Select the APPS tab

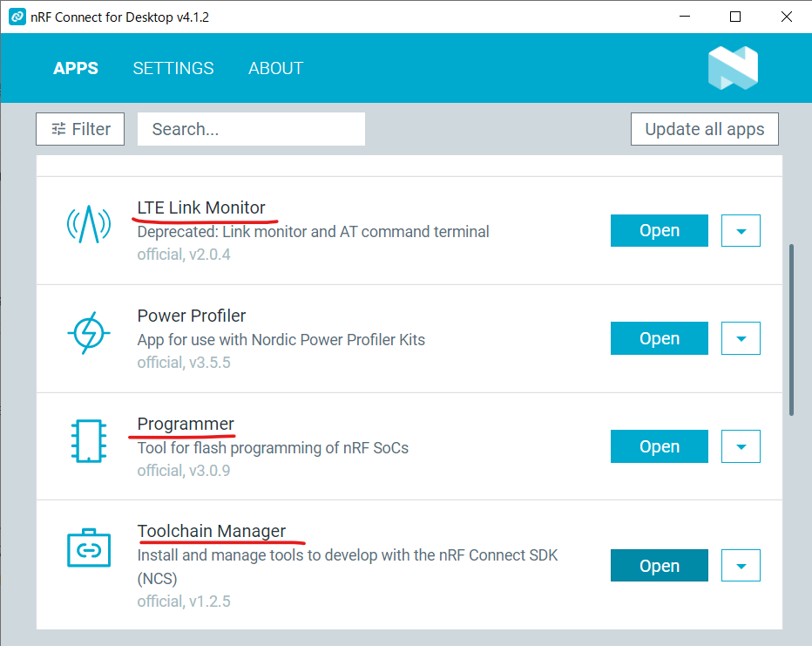76,68
